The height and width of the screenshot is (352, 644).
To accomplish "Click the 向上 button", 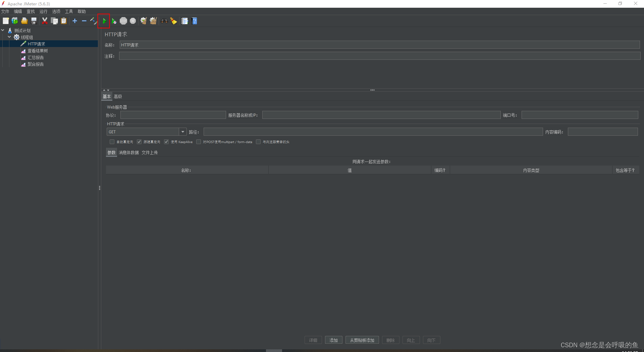I will pyautogui.click(x=411, y=340).
